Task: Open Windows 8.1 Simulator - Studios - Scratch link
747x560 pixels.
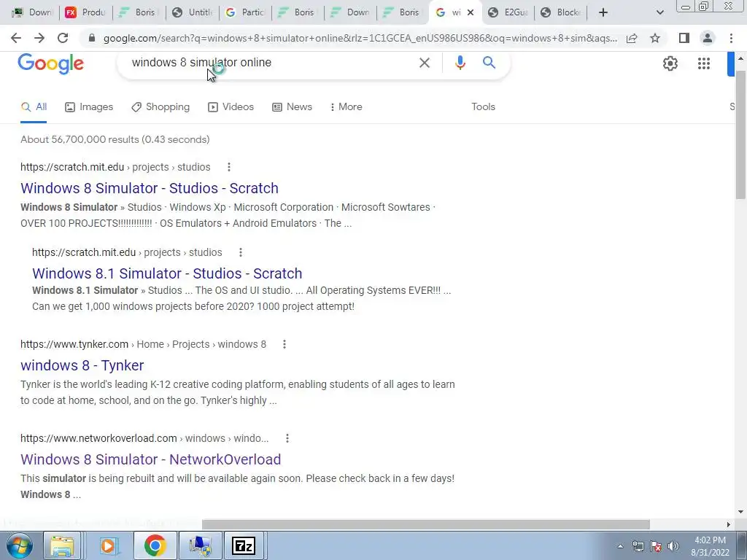Action: click(x=167, y=273)
